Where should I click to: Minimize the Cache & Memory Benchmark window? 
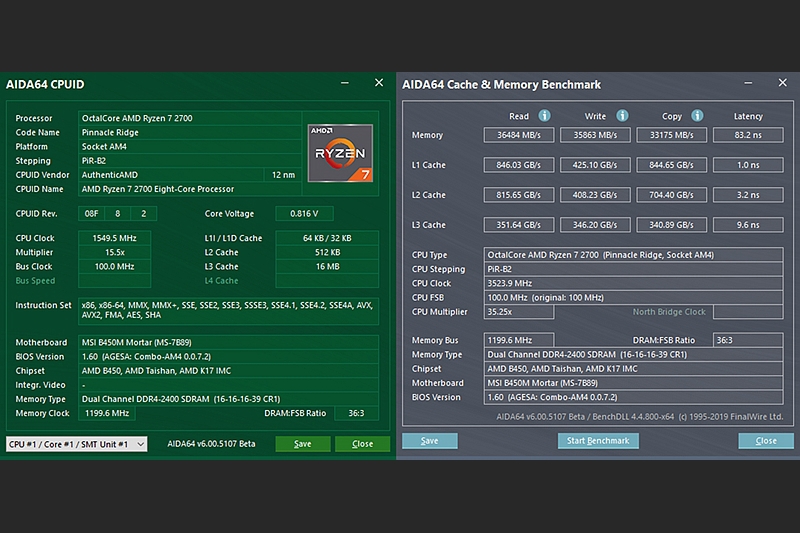click(x=748, y=83)
